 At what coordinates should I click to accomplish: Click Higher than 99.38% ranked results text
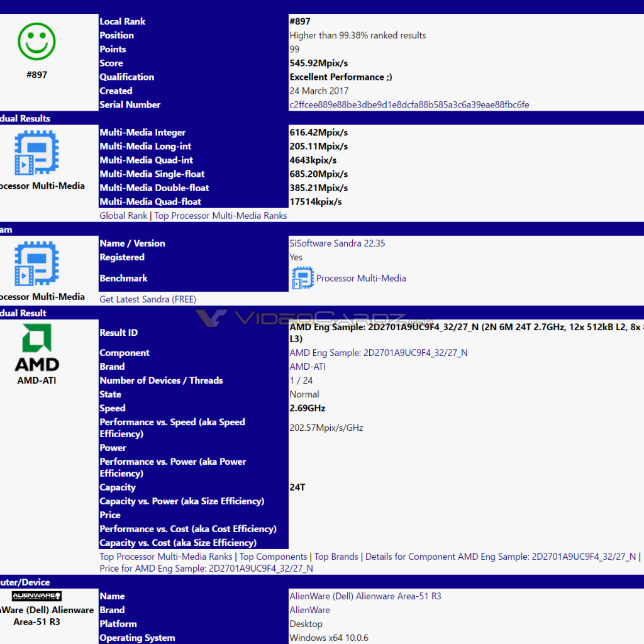[357, 35]
